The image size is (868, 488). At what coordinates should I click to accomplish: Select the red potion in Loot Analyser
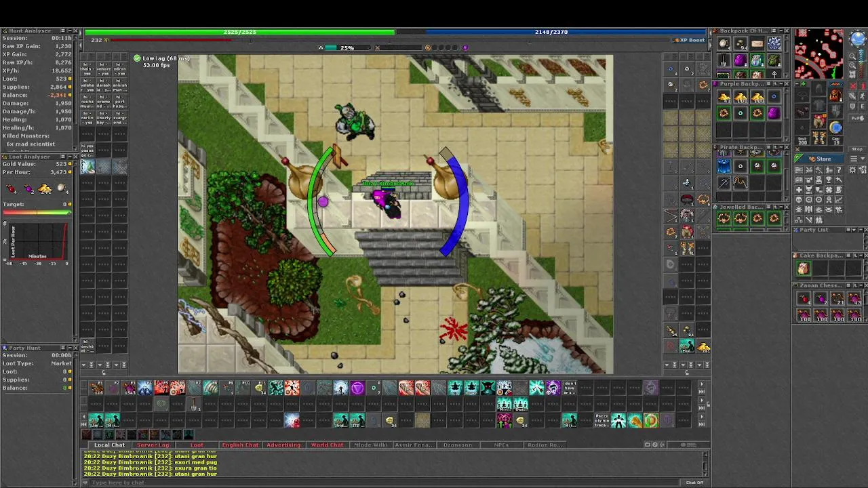click(11, 188)
